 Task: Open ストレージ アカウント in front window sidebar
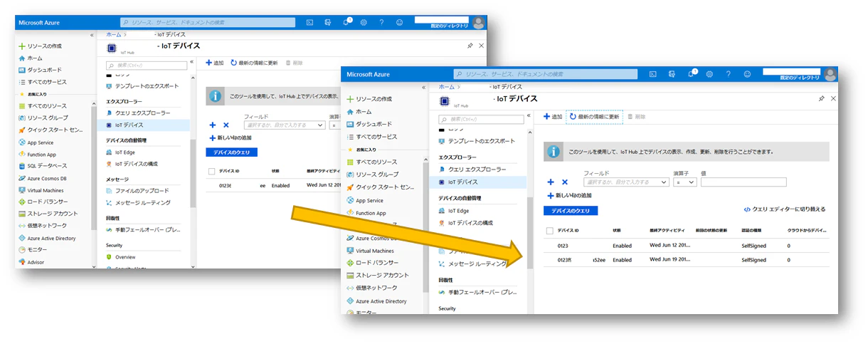(x=377, y=275)
